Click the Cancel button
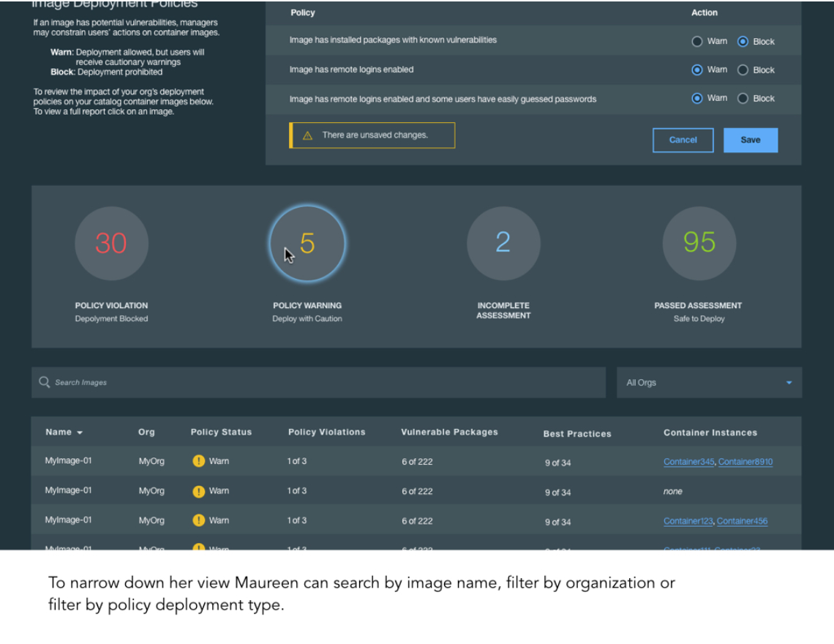This screenshot has width=834, height=644. [x=683, y=140]
